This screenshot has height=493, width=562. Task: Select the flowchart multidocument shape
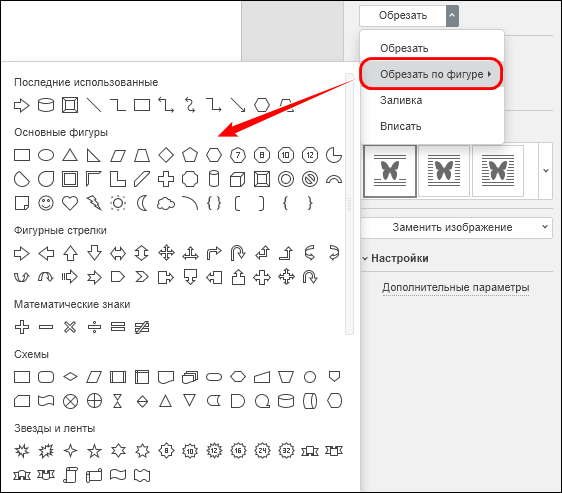(190, 377)
